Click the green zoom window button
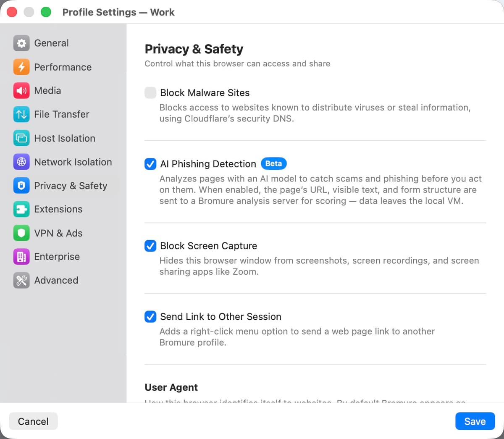The image size is (504, 439). click(x=46, y=12)
